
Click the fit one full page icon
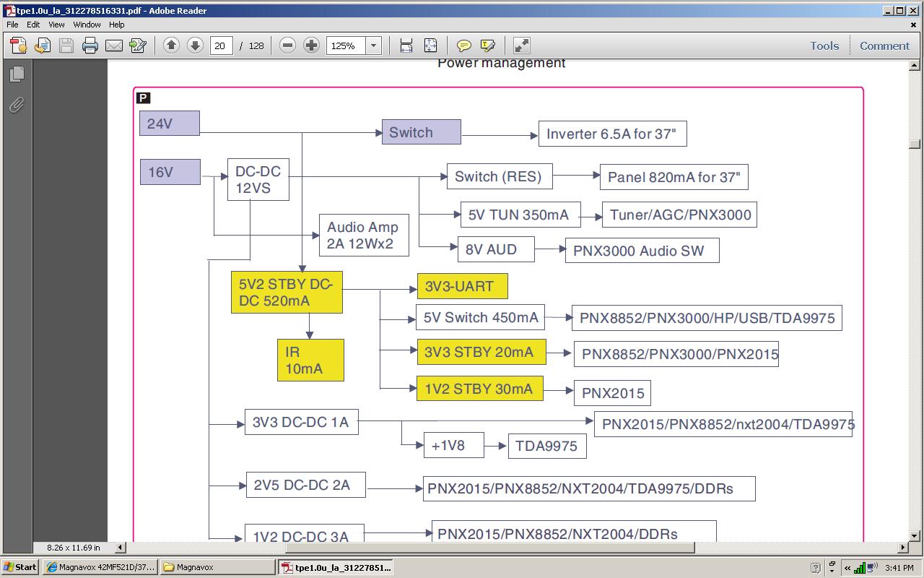tap(430, 46)
